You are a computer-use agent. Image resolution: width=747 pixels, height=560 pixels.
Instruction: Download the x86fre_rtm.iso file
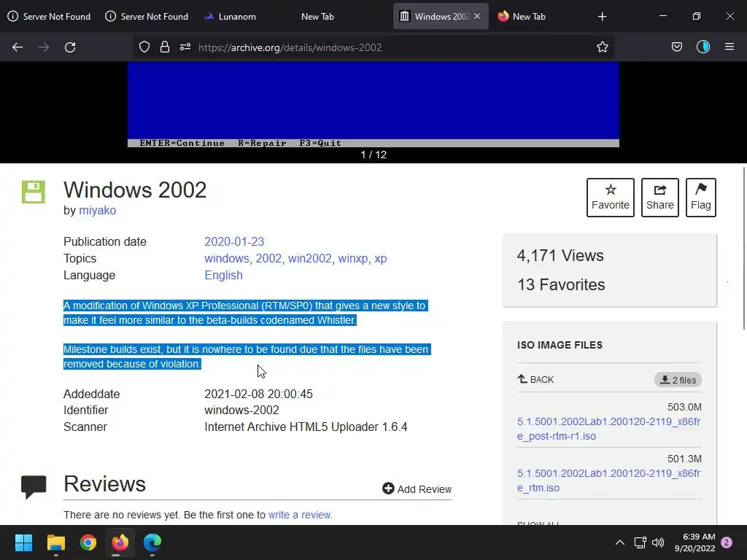[x=608, y=481]
